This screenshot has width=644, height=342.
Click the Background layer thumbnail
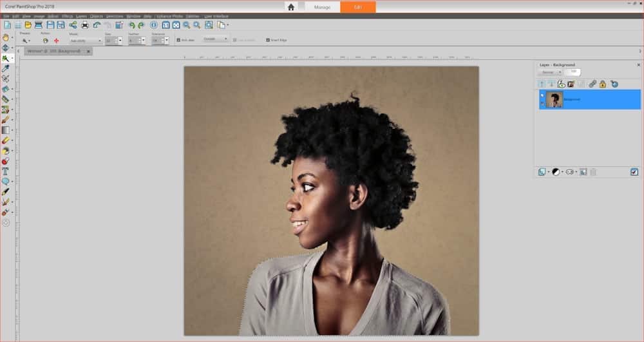(x=554, y=99)
